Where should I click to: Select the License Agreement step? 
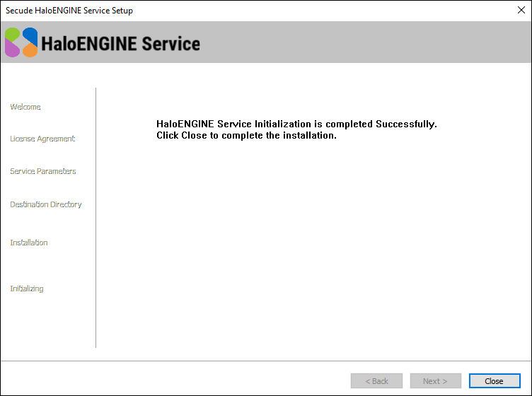(42, 139)
